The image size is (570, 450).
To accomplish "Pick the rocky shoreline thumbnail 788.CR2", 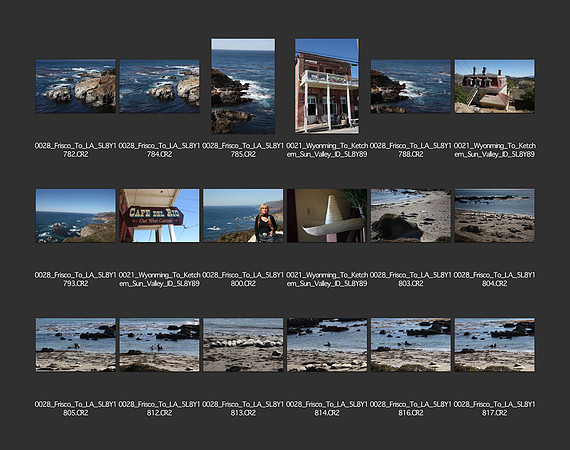I will coord(410,86).
